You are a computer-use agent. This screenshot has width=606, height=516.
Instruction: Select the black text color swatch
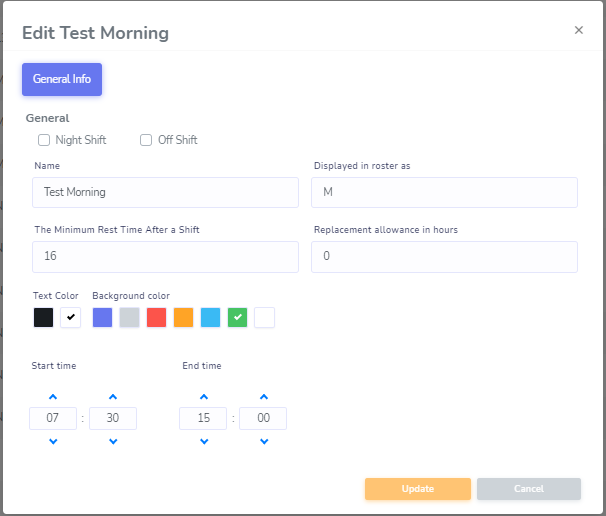pyautogui.click(x=43, y=318)
